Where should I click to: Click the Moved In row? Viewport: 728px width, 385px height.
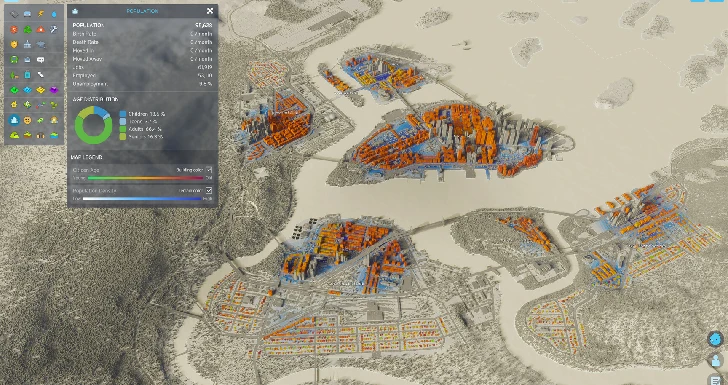(143, 50)
